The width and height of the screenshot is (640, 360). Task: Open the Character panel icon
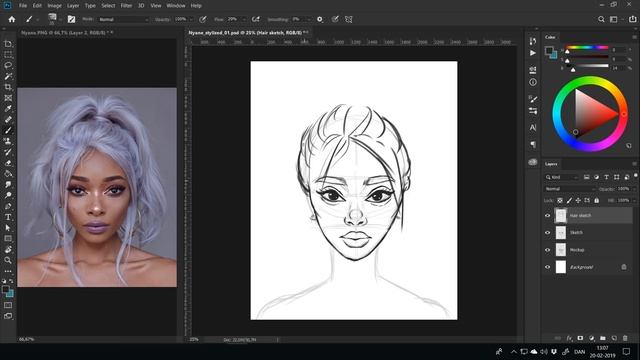pos(533,128)
